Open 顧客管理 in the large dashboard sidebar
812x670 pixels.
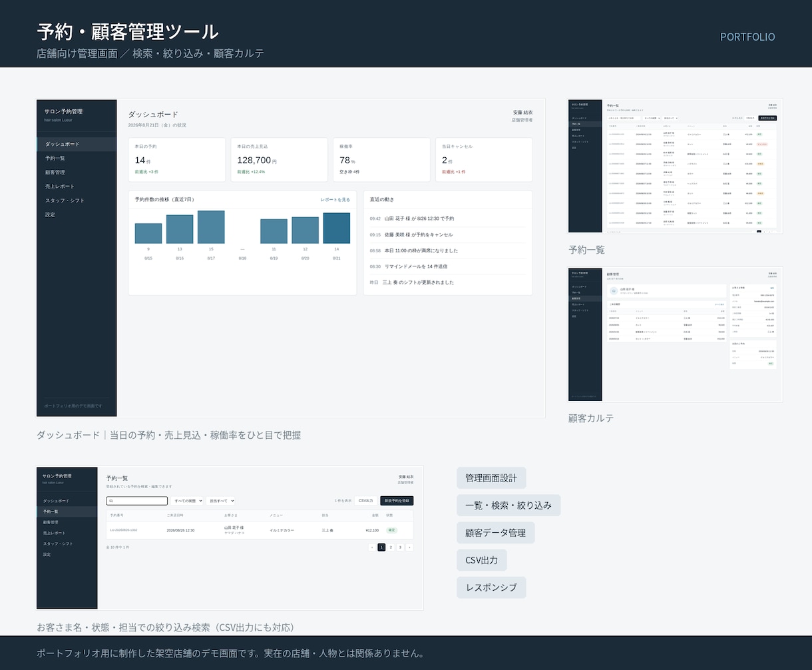[x=77, y=172]
